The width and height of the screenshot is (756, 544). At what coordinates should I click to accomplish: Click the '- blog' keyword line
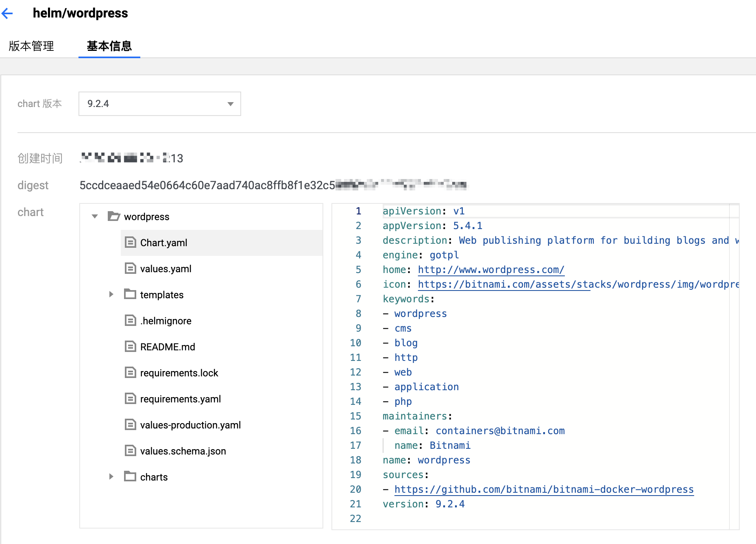coord(400,343)
